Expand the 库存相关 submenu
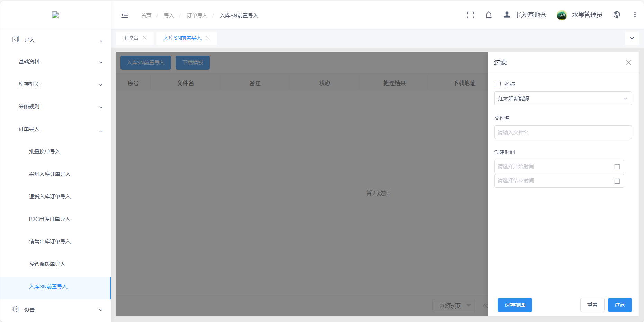The image size is (644, 322). 101,85
